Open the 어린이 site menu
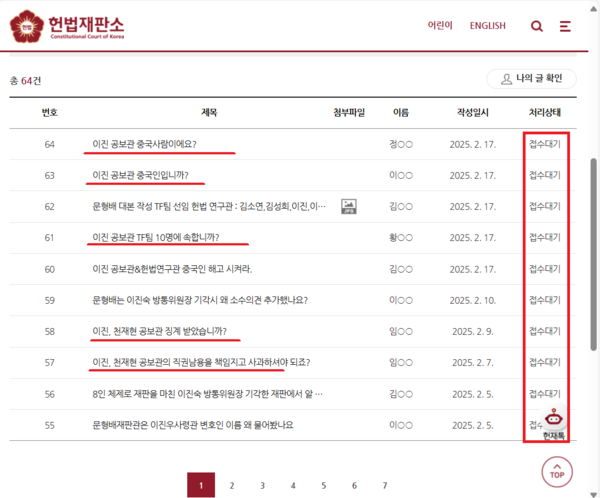 tap(440, 26)
